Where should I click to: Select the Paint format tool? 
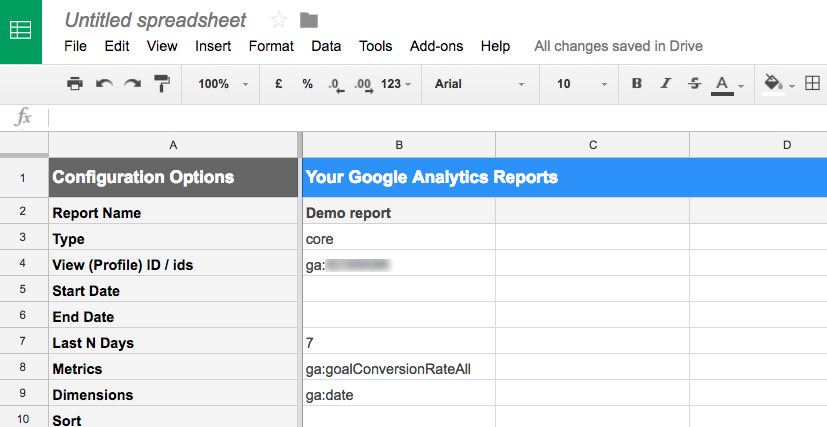161,84
